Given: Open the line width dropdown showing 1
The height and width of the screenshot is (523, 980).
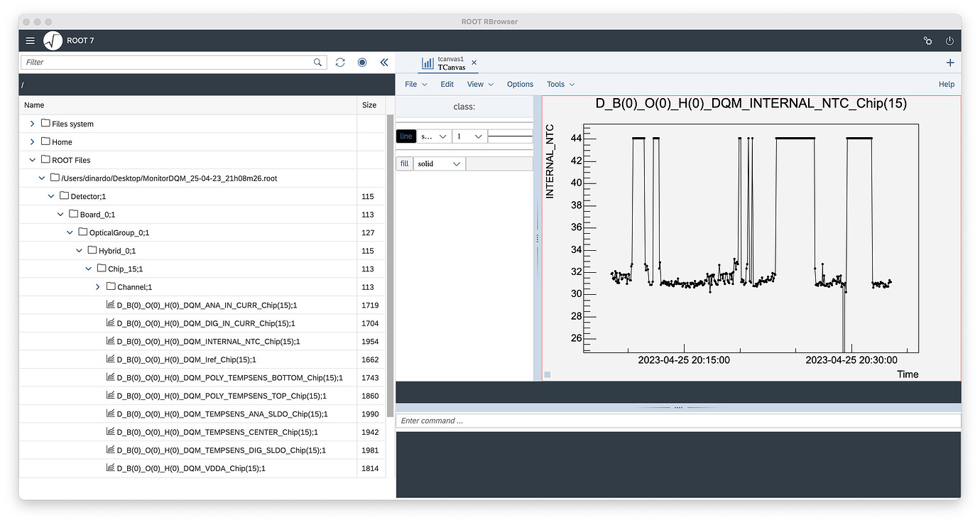Looking at the screenshot, I should point(469,136).
